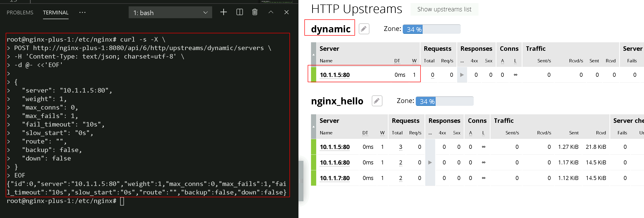Click the new terminal plus icon
The height and width of the screenshot is (218, 644).
click(x=223, y=12)
